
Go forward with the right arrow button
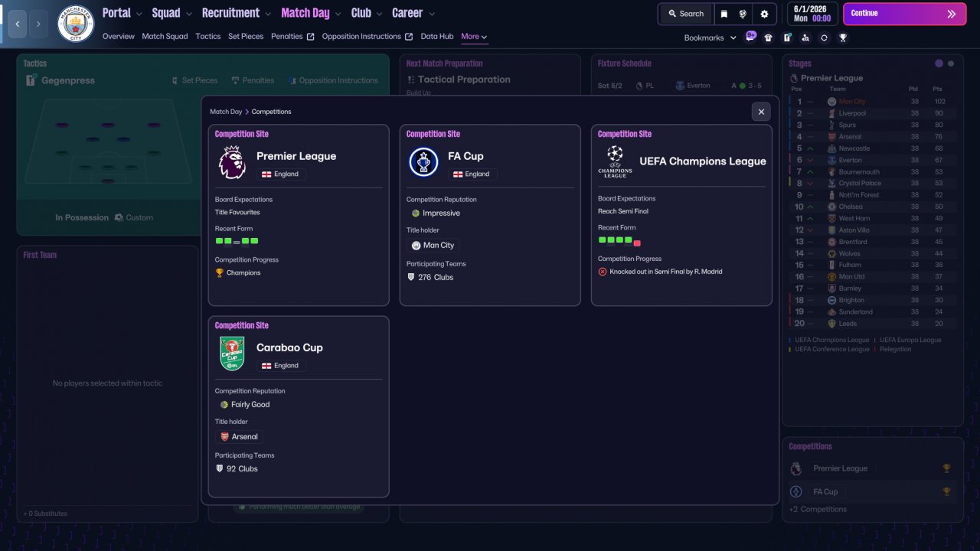pos(38,24)
